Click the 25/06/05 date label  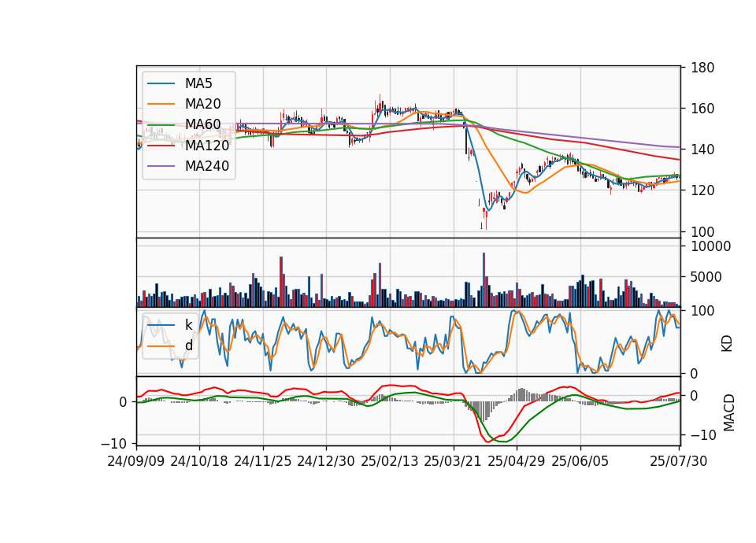pos(580,461)
